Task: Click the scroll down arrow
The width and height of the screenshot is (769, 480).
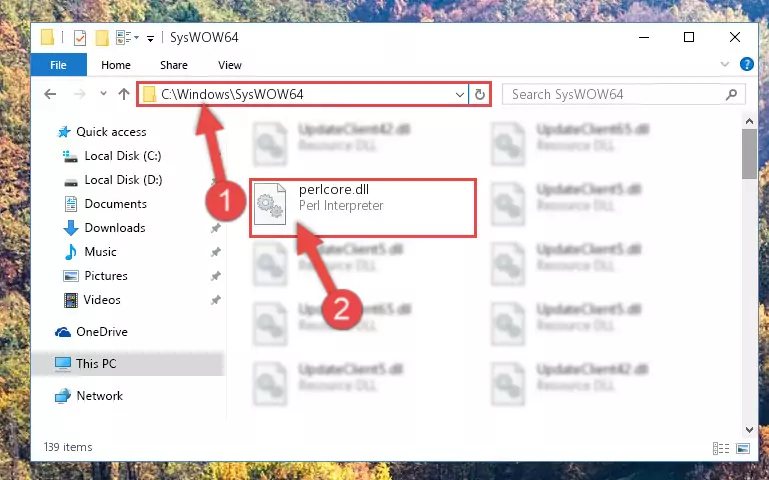Action: [749, 429]
